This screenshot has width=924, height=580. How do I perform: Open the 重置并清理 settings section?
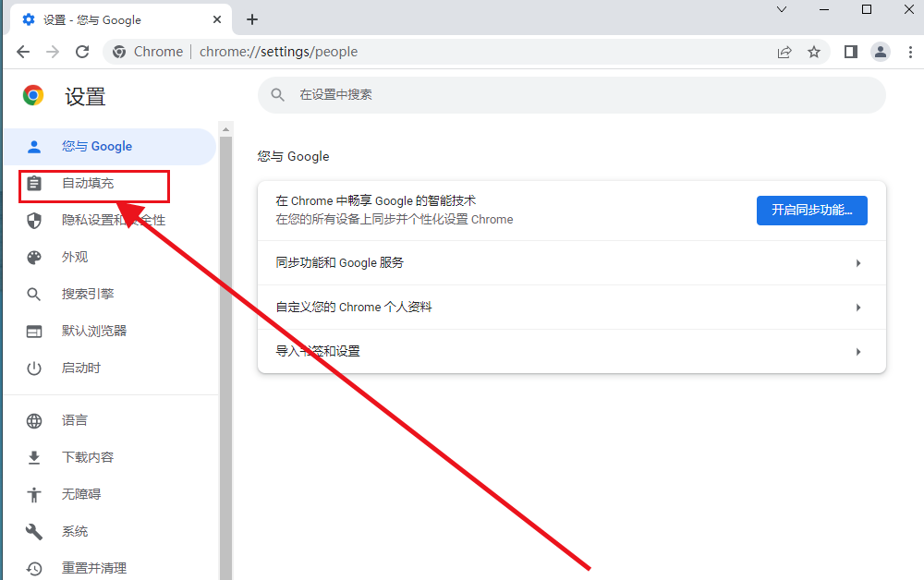(110, 568)
